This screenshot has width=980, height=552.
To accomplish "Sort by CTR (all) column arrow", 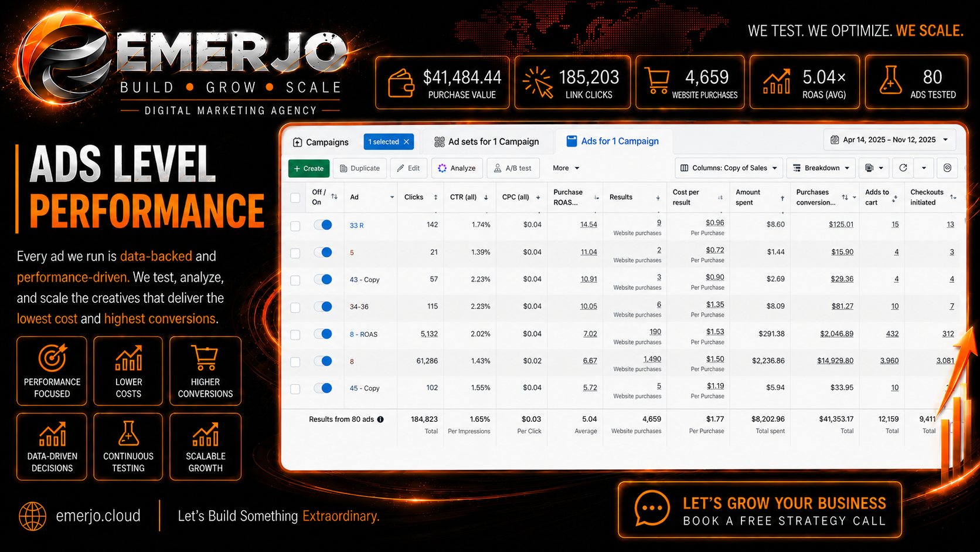I will (x=486, y=198).
